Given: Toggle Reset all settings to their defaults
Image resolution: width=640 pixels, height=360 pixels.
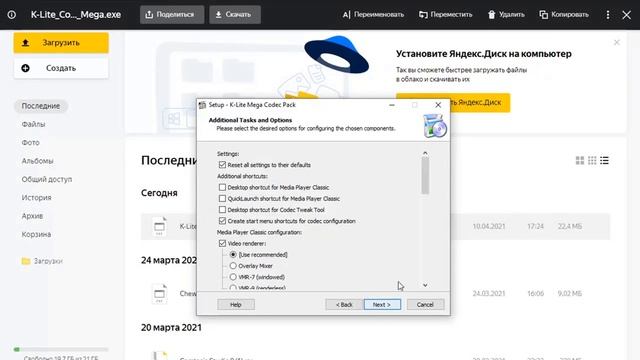Looking at the screenshot, I should pos(222,165).
